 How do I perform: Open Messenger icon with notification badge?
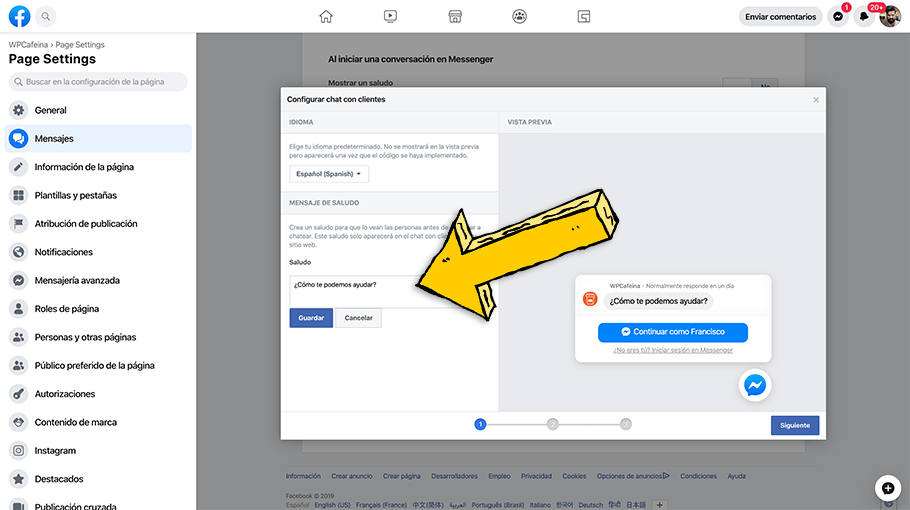pos(838,17)
